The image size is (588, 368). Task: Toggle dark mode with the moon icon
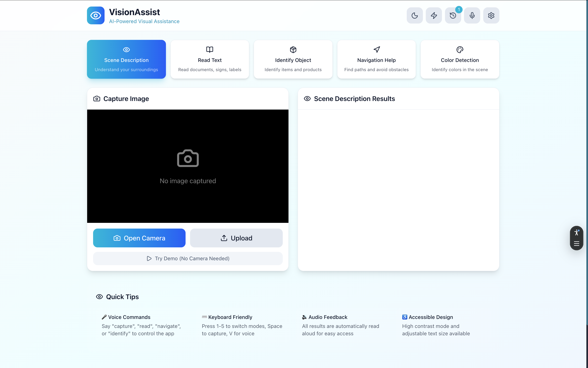[415, 16]
